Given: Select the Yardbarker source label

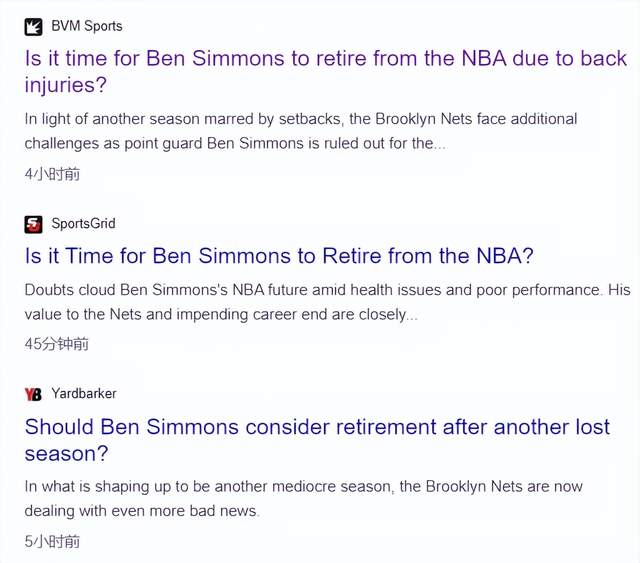Looking at the screenshot, I should tap(84, 394).
